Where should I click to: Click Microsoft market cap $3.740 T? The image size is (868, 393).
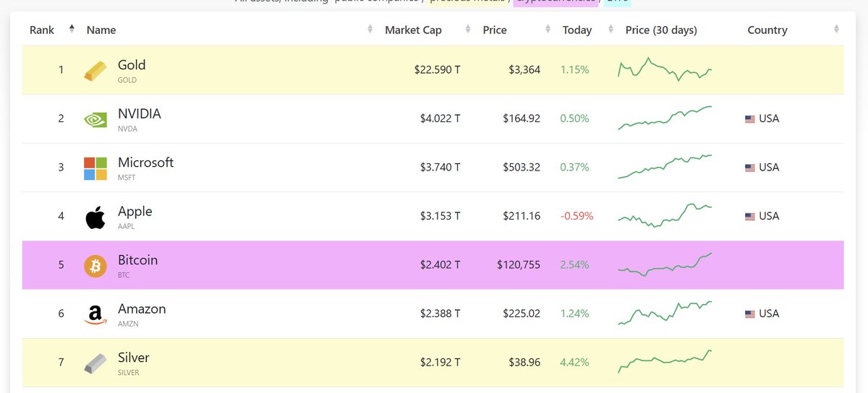click(x=441, y=168)
